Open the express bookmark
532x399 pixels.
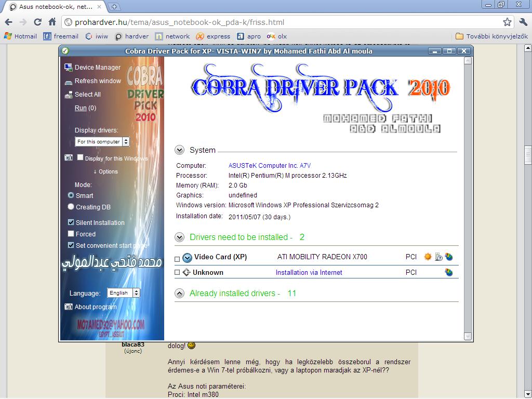213,36
